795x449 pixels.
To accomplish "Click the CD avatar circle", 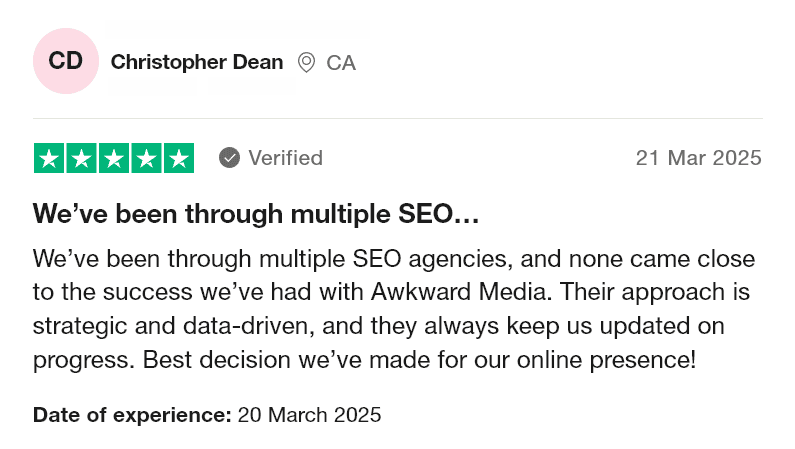I will point(66,61).
